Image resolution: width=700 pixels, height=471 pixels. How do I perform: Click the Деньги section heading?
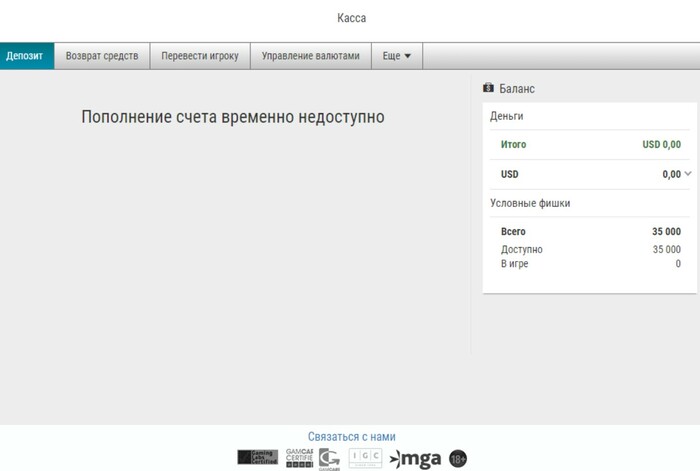click(506, 116)
